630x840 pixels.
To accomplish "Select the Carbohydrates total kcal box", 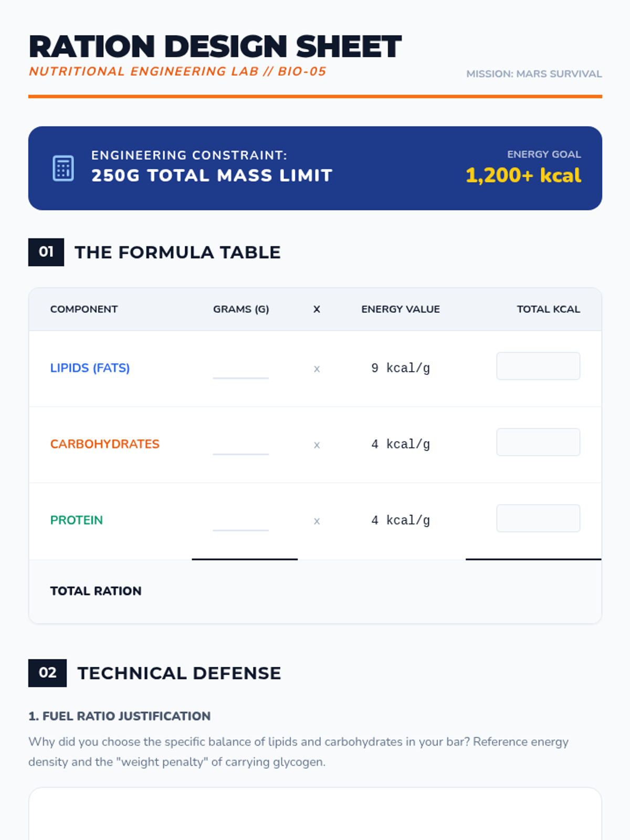I will pyautogui.click(x=538, y=442).
